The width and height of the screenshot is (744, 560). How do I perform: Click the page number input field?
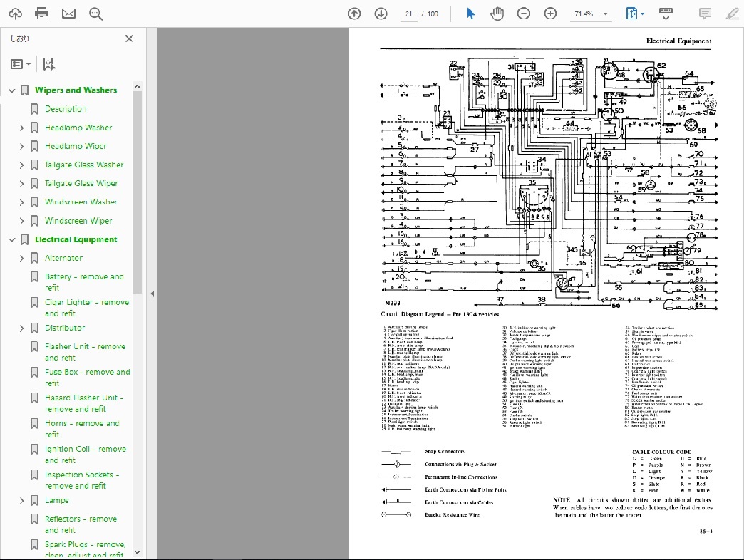[x=408, y=14]
